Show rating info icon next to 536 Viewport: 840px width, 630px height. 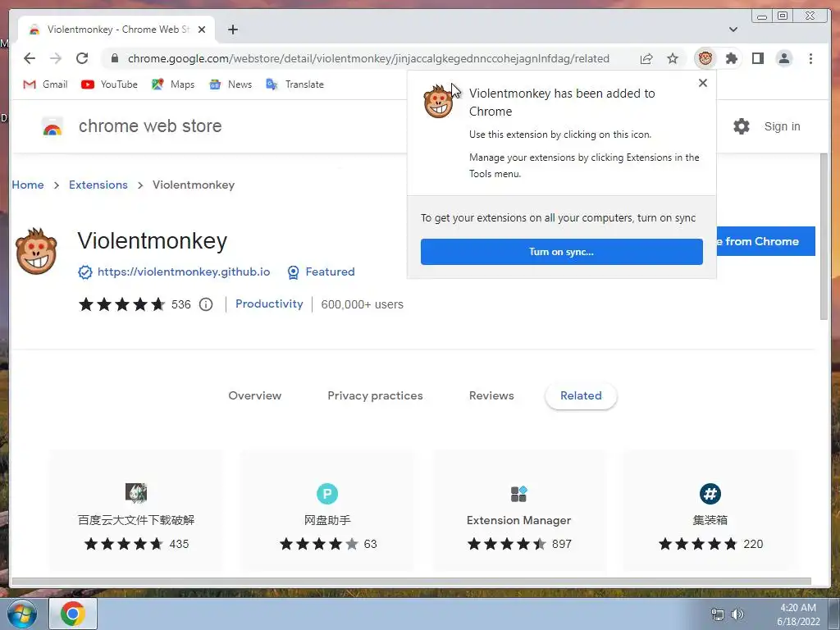206,304
